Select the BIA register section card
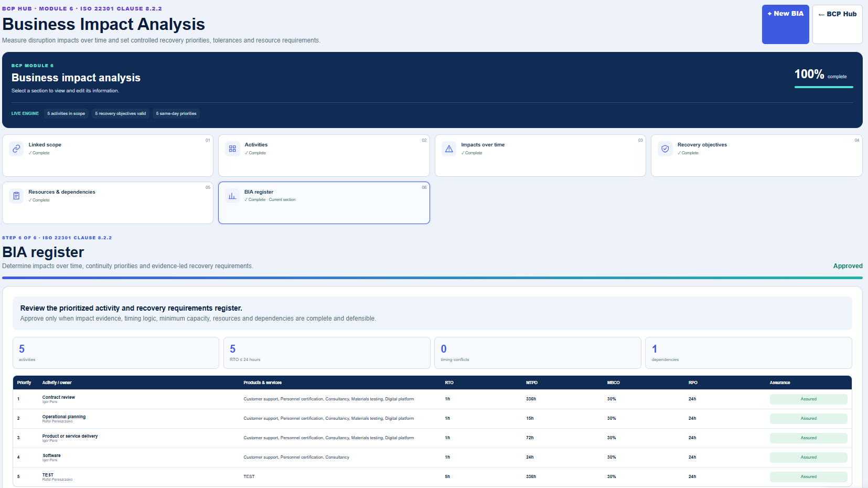This screenshot has height=488, width=868. (x=324, y=203)
